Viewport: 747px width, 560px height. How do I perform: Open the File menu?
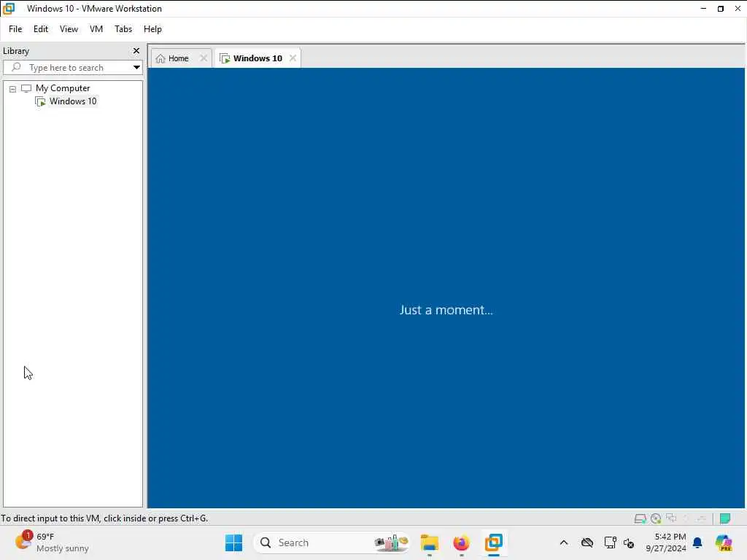(15, 29)
